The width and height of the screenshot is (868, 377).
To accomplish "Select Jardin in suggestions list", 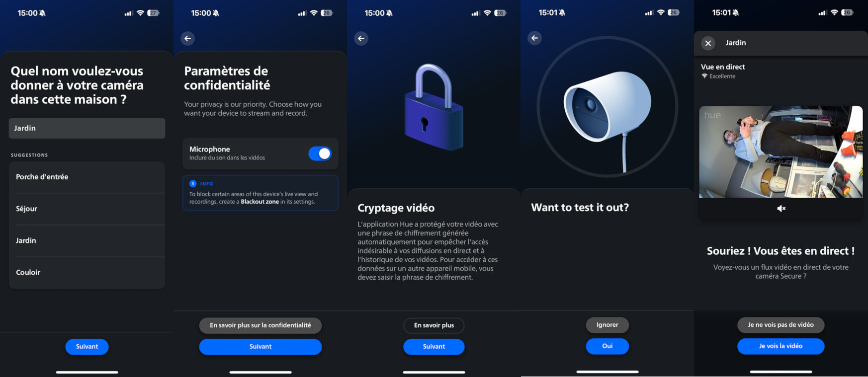I will [x=87, y=240].
